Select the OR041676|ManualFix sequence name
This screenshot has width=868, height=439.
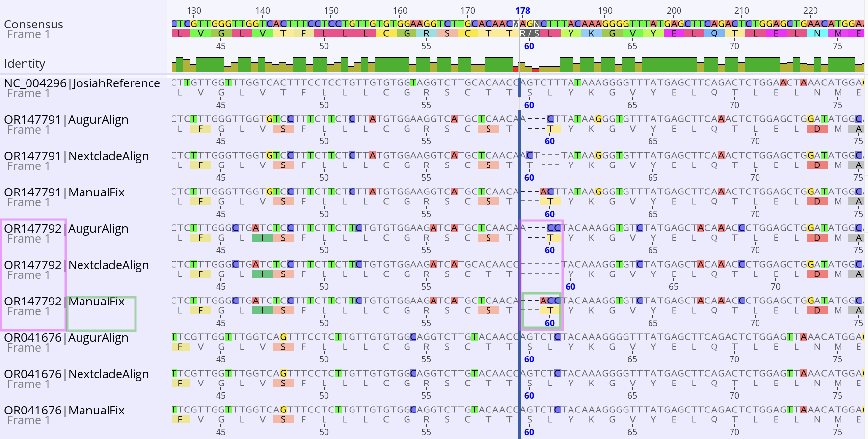[x=64, y=411]
